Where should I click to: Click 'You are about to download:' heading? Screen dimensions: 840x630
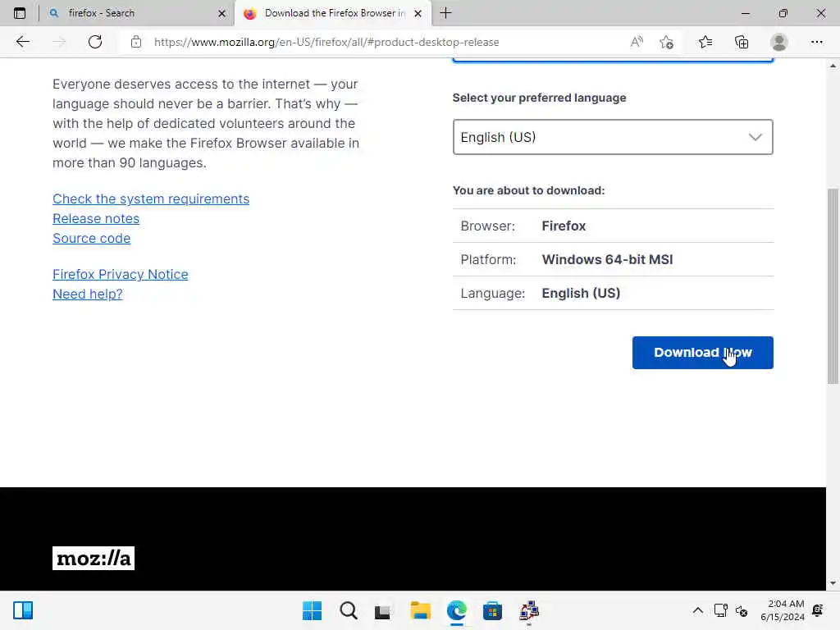[x=528, y=190]
